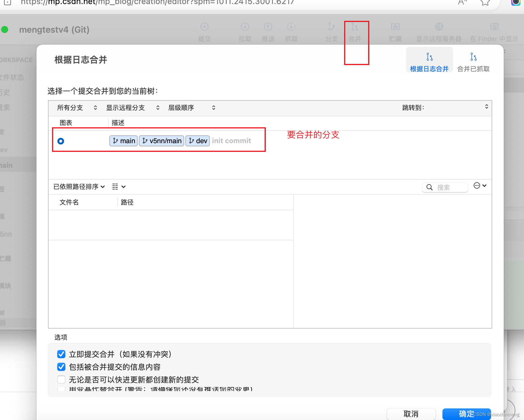Select the init commit graph node
This screenshot has height=420, width=524.
tap(61, 141)
